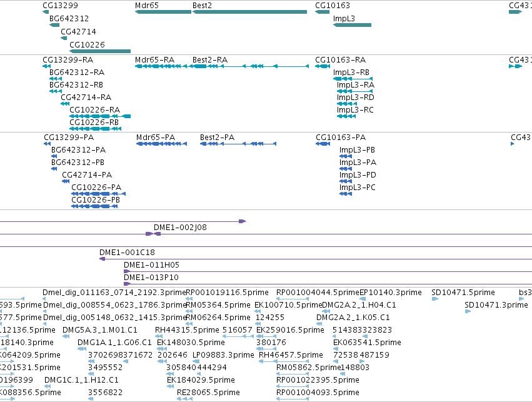Select the ImpL3-PC protein label

[x=358, y=188]
